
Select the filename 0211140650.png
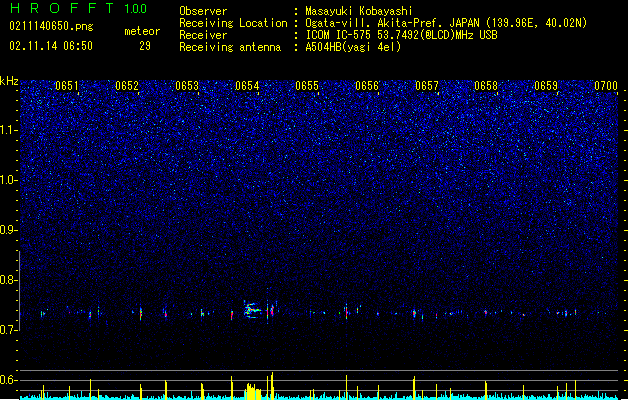(51, 26)
